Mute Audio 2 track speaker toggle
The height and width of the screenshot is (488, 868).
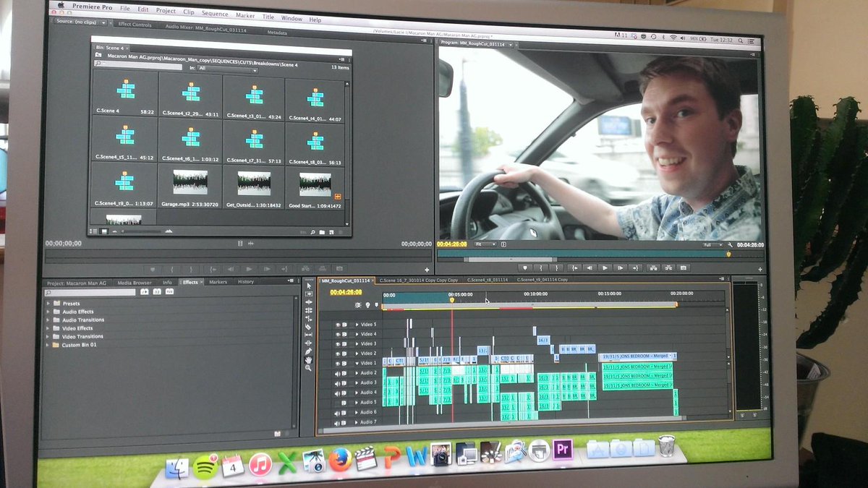pos(338,373)
